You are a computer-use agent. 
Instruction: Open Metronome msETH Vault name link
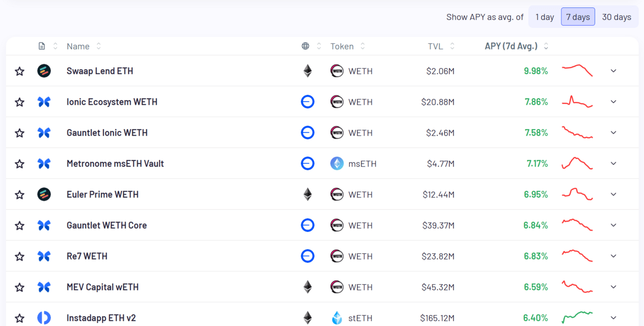pyautogui.click(x=115, y=163)
